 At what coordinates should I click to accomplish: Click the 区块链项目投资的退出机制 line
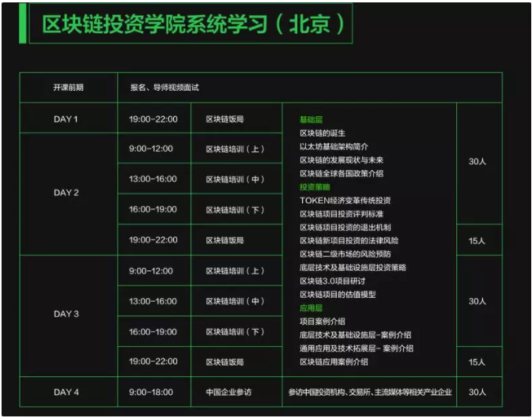point(345,228)
